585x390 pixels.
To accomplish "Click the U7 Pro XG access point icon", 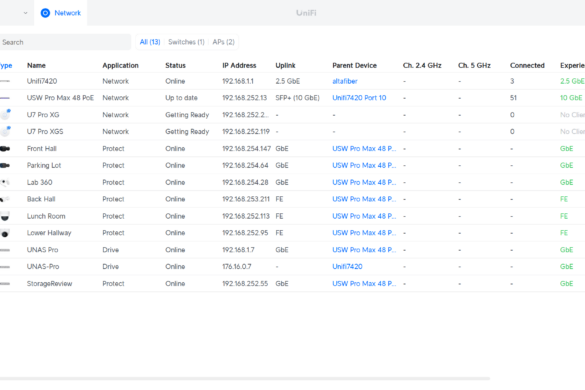I will tap(5, 115).
